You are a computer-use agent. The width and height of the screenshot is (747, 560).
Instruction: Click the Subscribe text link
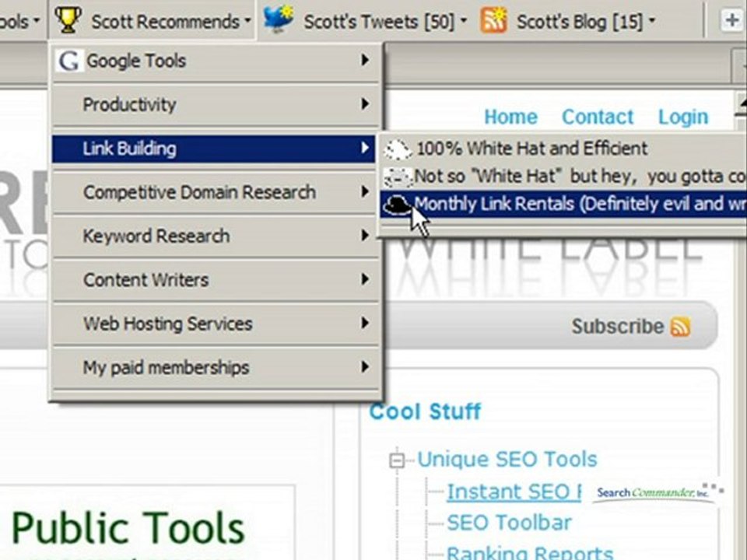[x=617, y=327]
